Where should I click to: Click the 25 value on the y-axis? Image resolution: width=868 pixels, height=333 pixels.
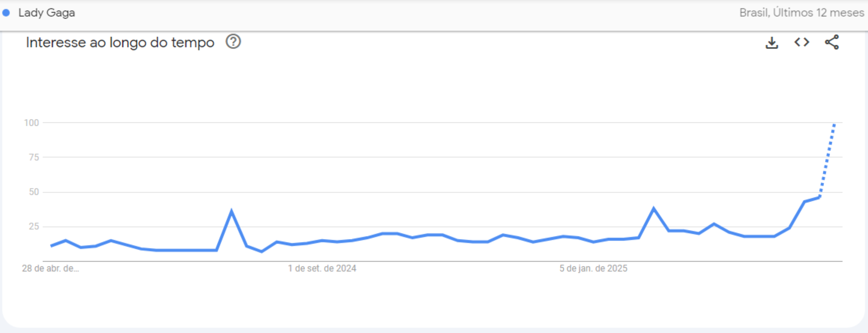34,226
